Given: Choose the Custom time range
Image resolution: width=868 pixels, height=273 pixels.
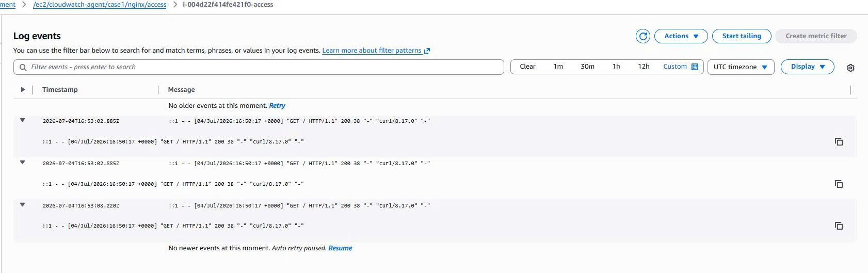Looking at the screenshot, I should pos(675,67).
